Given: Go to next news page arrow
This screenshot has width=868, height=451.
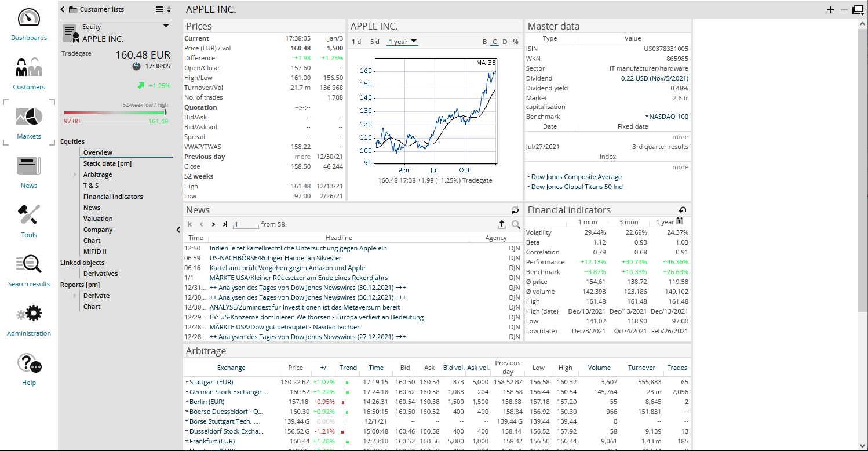Looking at the screenshot, I should tap(213, 224).
